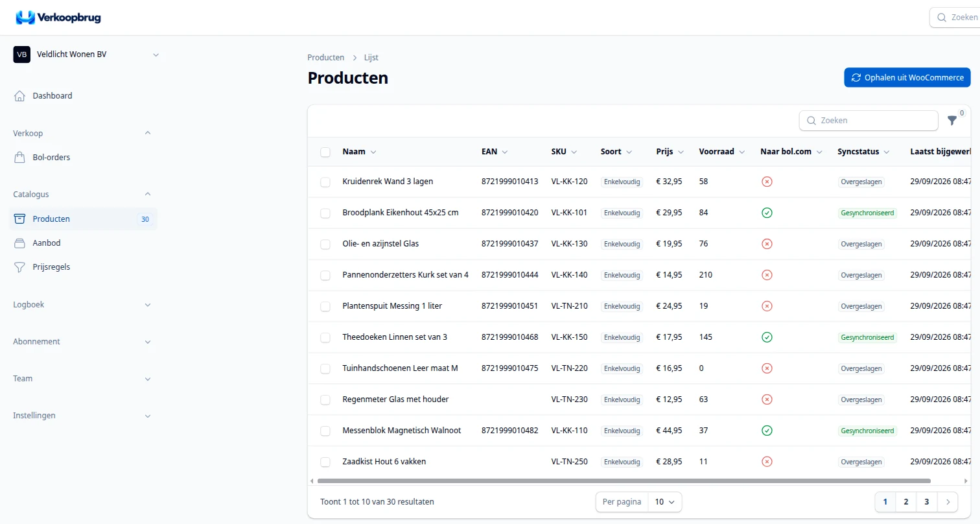This screenshot has height=524, width=980.
Task: Click the bol.com status icon for Regenmeter
Action: coord(767,399)
